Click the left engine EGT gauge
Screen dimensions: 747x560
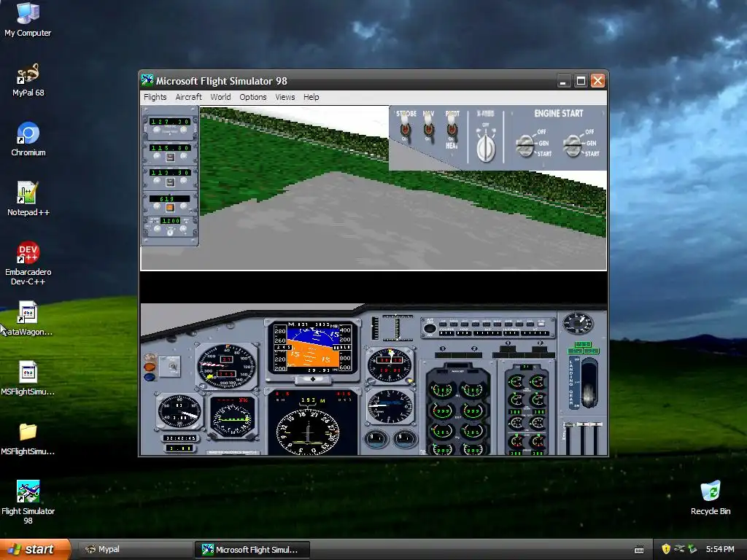tap(441, 411)
